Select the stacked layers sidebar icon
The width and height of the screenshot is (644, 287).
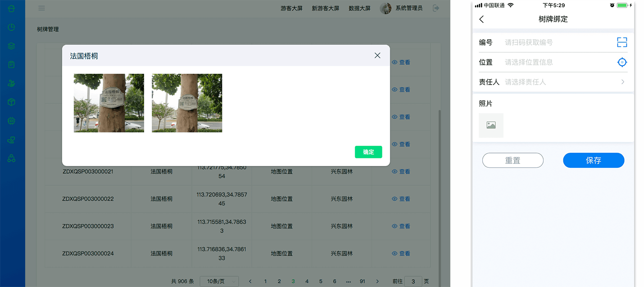[12, 46]
